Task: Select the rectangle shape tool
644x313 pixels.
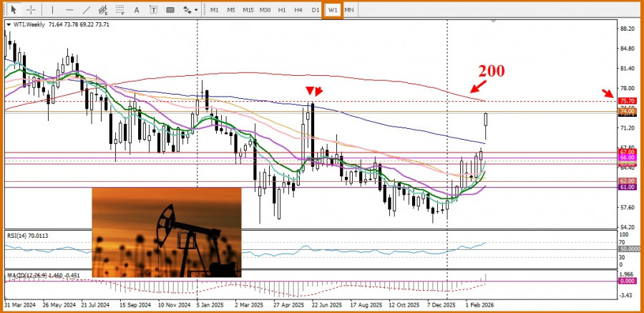Action: click(170, 10)
